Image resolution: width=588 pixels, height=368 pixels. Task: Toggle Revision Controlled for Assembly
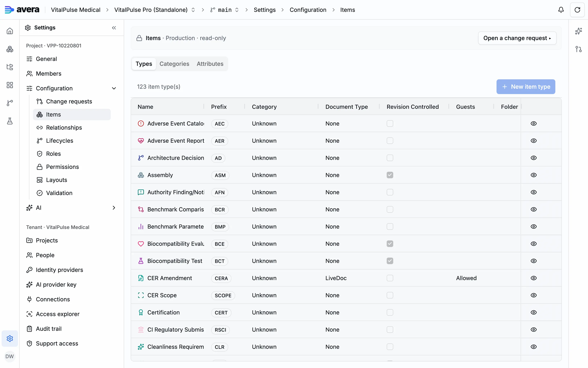click(x=390, y=175)
